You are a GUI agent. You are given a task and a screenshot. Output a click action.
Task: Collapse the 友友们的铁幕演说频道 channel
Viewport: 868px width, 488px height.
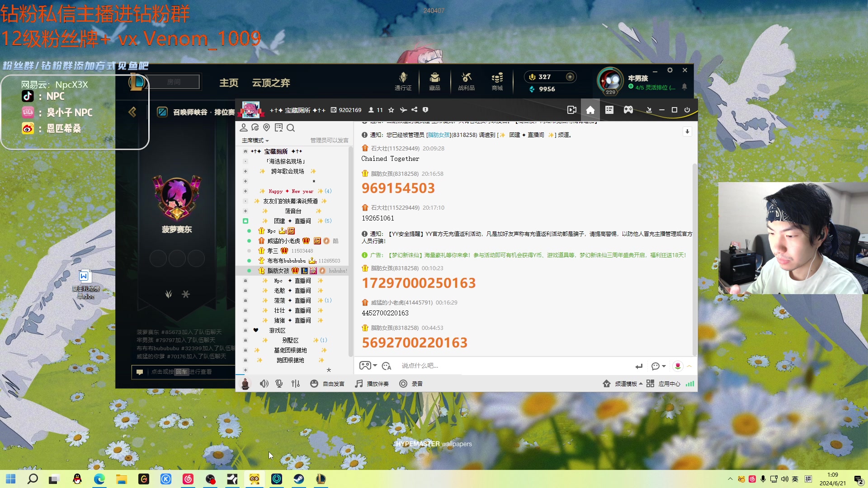245,201
